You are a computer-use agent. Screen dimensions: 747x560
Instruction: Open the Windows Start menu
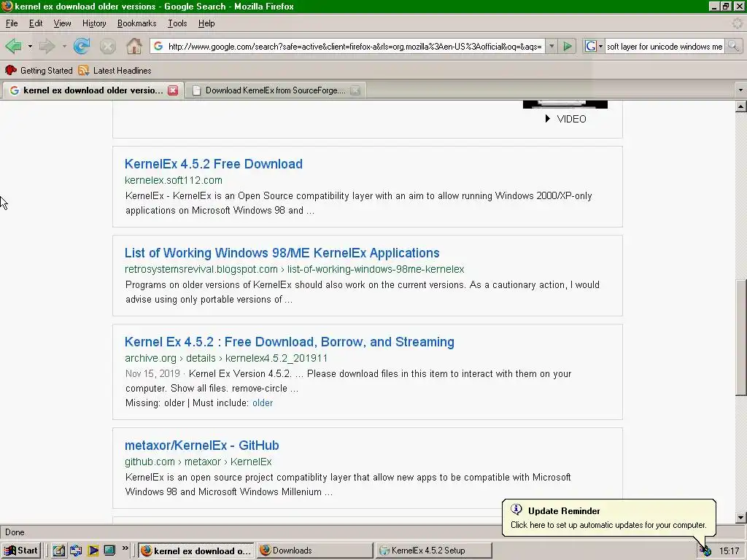point(20,551)
